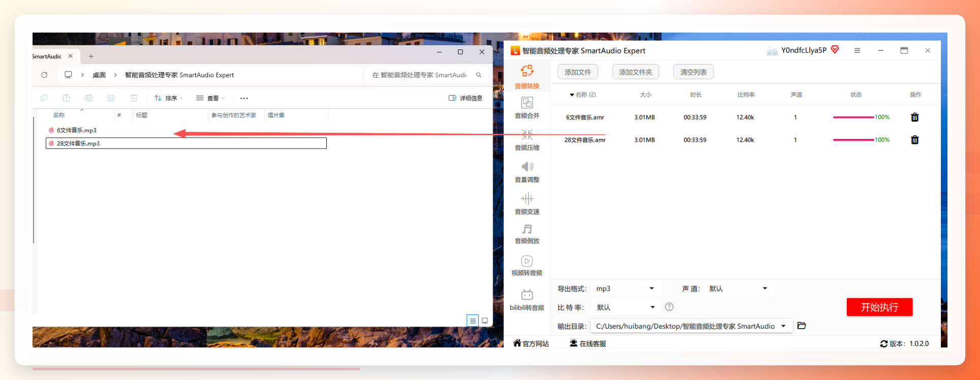This screenshot has width=980, height=380.
Task: Select the SmartAudio Explorer tab
Action: [x=47, y=56]
